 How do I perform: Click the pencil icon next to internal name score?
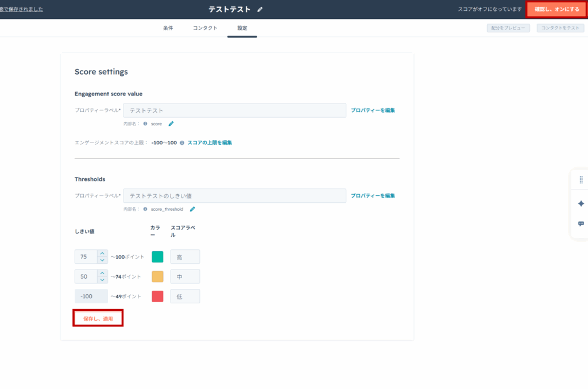171,124
